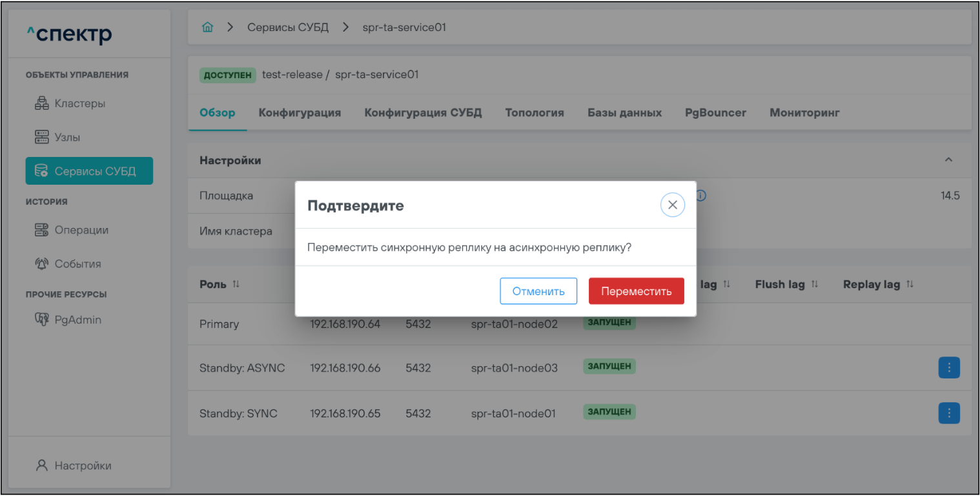This screenshot has width=980, height=496.
Task: Open Кластеры in the sidebar
Action: coord(71,103)
